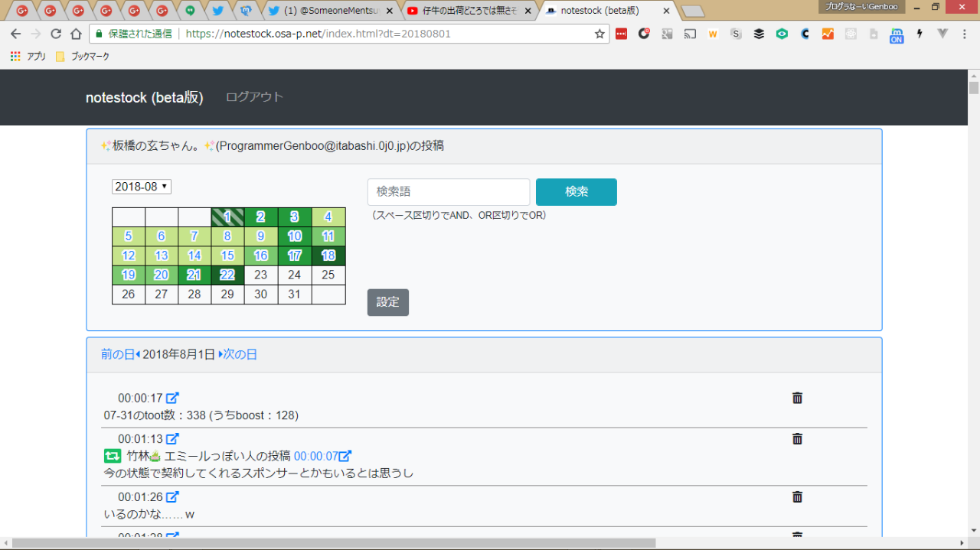Select the notestock (beta版) tab
The height and width of the screenshot is (550, 980).
coord(609,11)
